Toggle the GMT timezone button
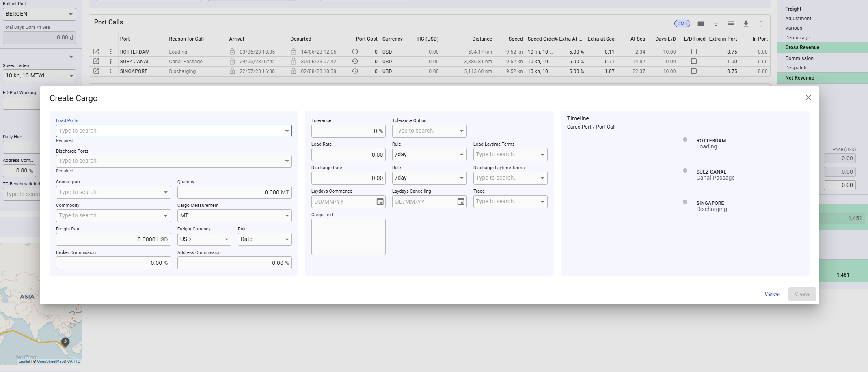This screenshot has height=372, width=868. [x=682, y=24]
